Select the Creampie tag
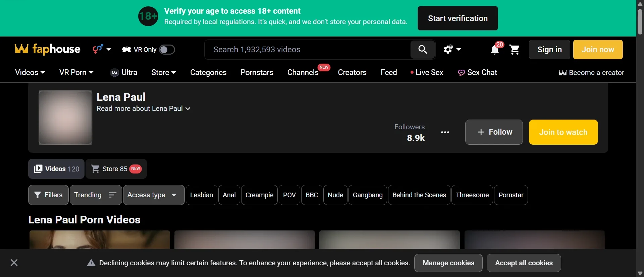 [259, 195]
